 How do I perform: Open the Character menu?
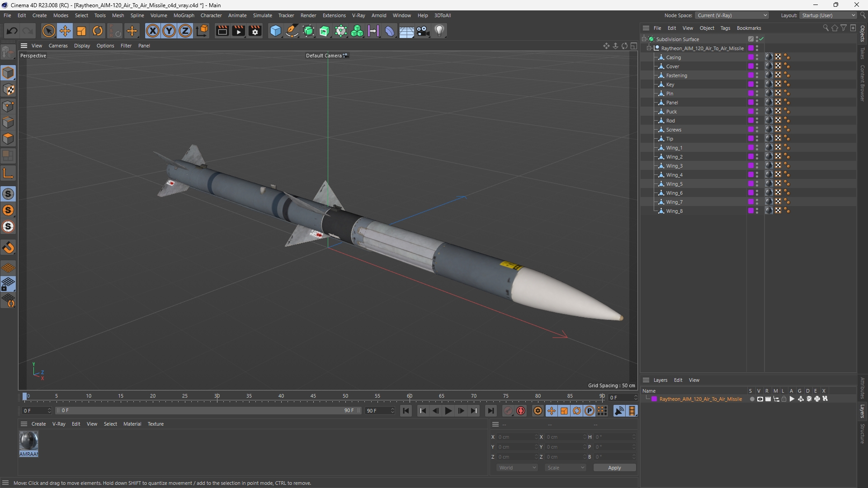(211, 15)
